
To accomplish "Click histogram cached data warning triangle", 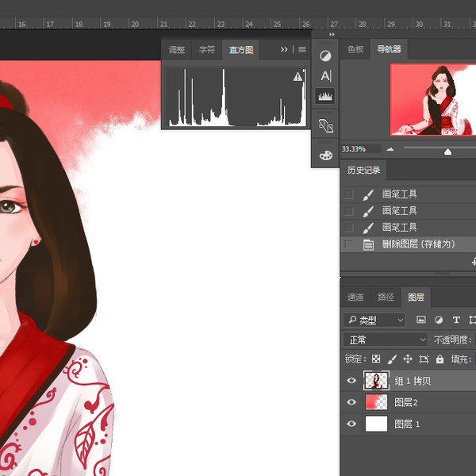I will [297, 76].
